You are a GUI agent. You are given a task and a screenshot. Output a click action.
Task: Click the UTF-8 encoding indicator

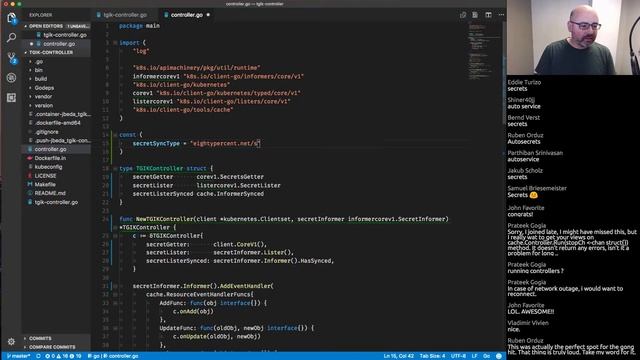tap(458, 356)
